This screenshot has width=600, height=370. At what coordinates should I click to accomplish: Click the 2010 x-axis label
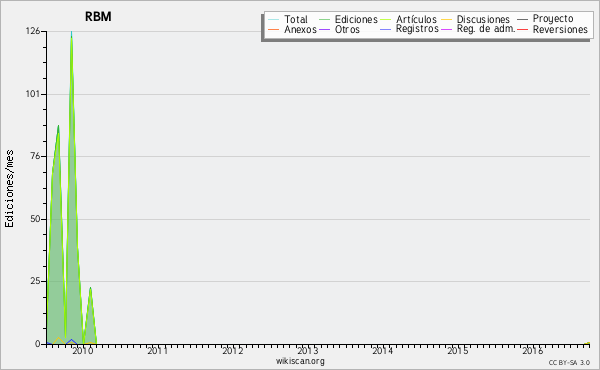point(83,351)
